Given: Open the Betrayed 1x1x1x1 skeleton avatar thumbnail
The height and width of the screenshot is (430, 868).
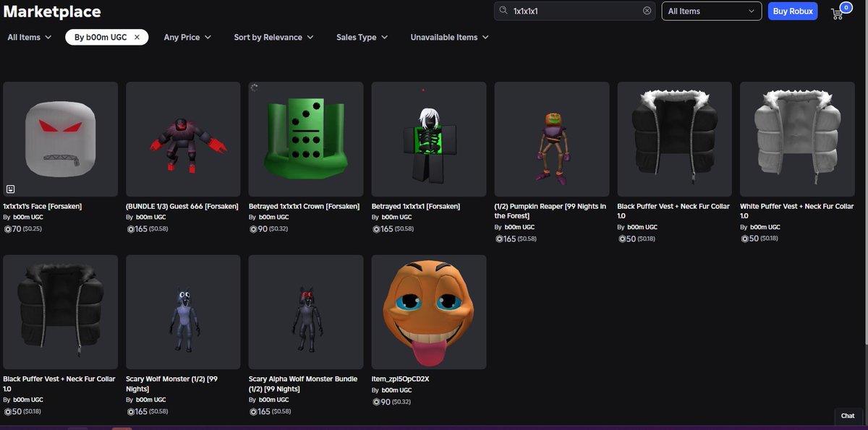Looking at the screenshot, I should [429, 139].
